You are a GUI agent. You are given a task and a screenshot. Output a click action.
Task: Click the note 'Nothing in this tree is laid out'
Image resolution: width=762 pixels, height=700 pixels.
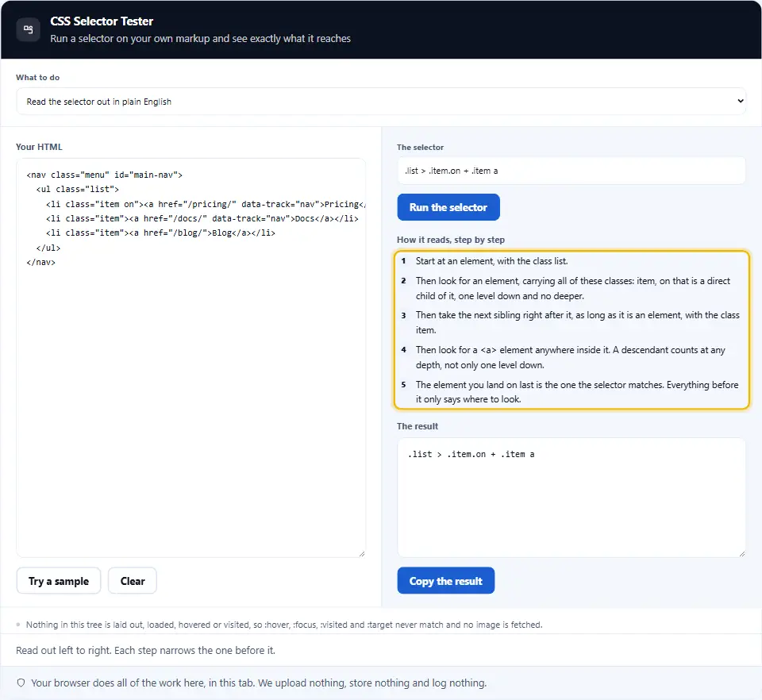coord(284,625)
